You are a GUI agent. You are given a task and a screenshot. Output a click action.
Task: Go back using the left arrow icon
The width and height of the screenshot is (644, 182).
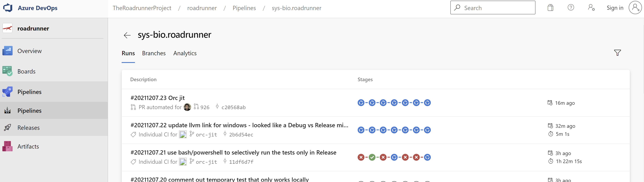click(x=127, y=35)
